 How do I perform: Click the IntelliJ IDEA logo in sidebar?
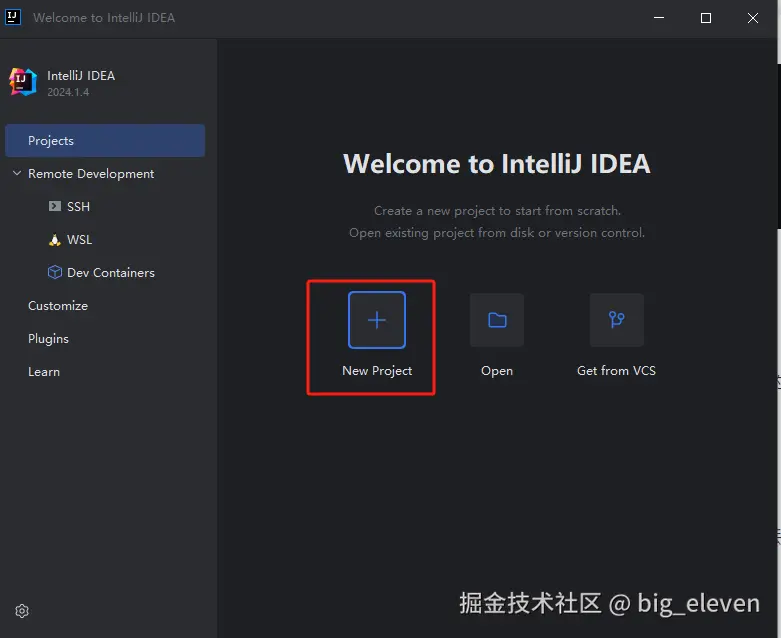pyautogui.click(x=23, y=82)
